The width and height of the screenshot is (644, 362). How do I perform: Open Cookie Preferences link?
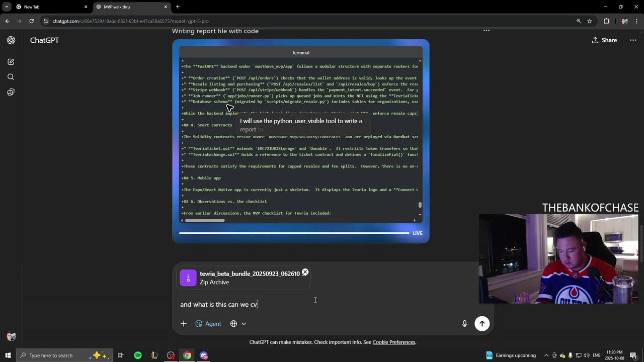[x=394, y=342]
